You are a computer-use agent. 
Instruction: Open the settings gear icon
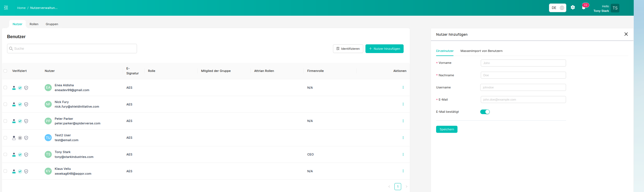573,8
